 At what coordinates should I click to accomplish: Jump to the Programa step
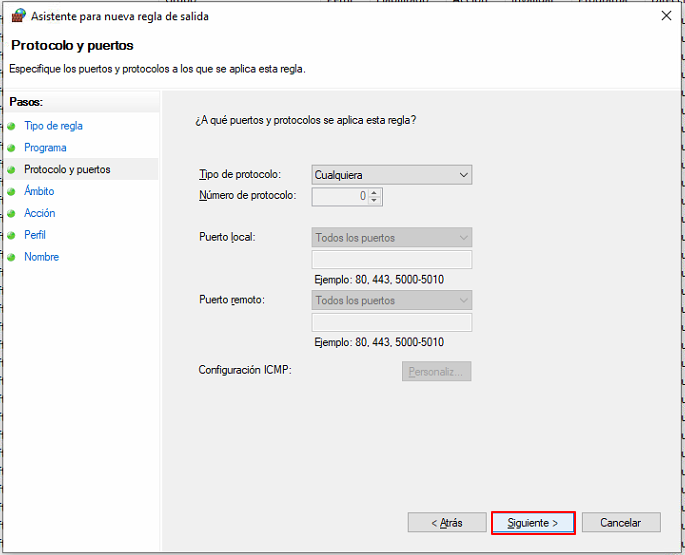click(x=45, y=148)
